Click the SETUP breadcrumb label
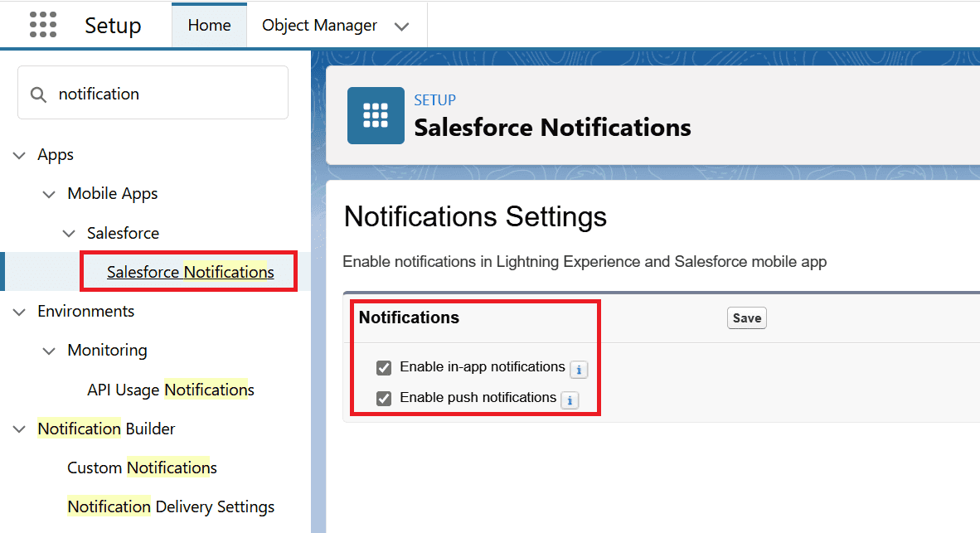The height and width of the screenshot is (533, 980). 435,100
